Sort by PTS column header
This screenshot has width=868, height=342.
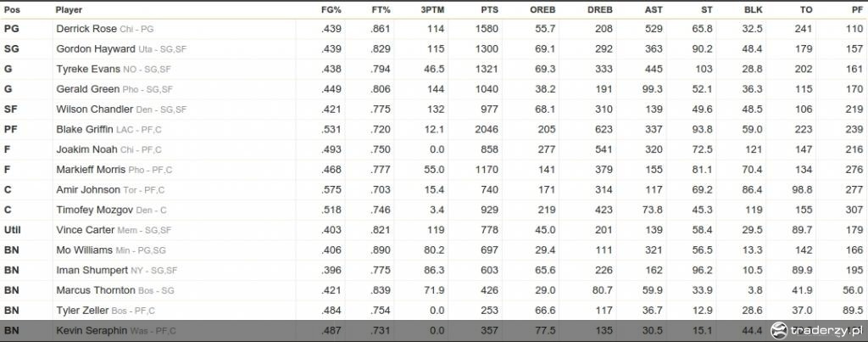tap(489, 10)
